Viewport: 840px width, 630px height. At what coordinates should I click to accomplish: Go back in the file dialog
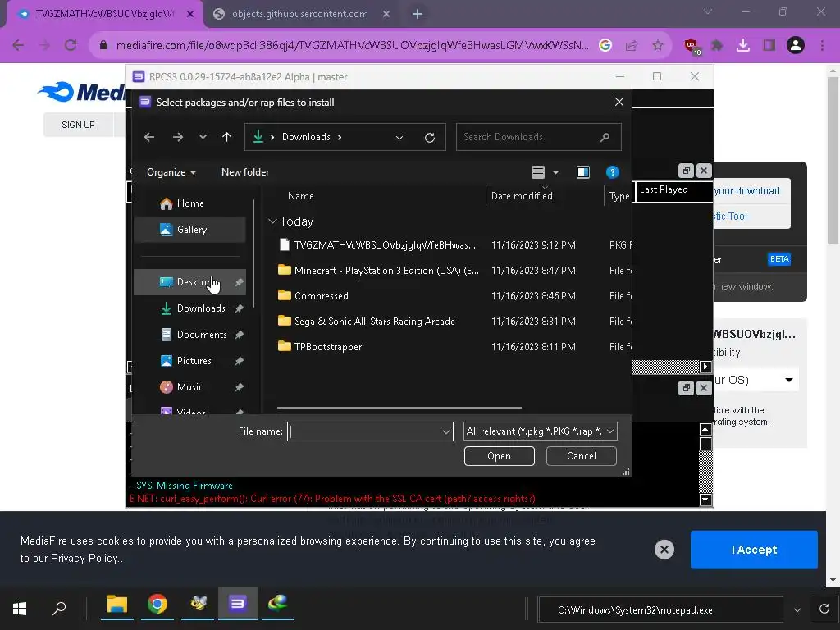tap(149, 137)
